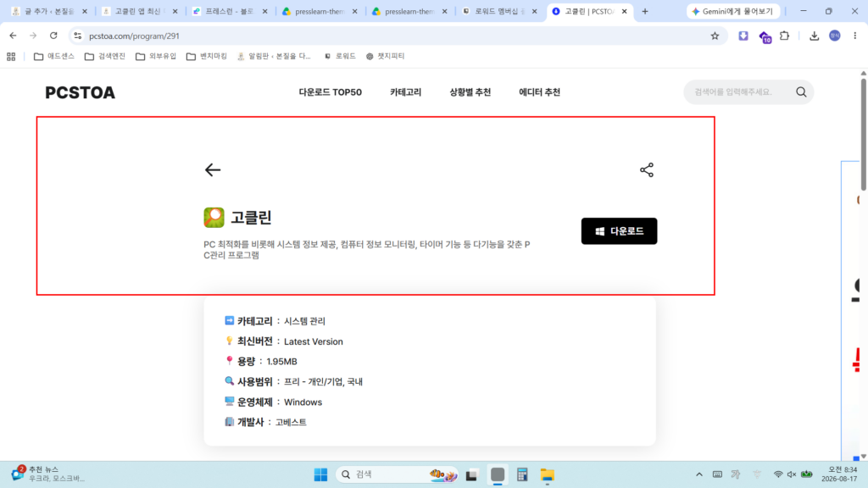Click the purple extension icon with badge 10
Viewport: 868px width, 488px height.
coord(765,37)
